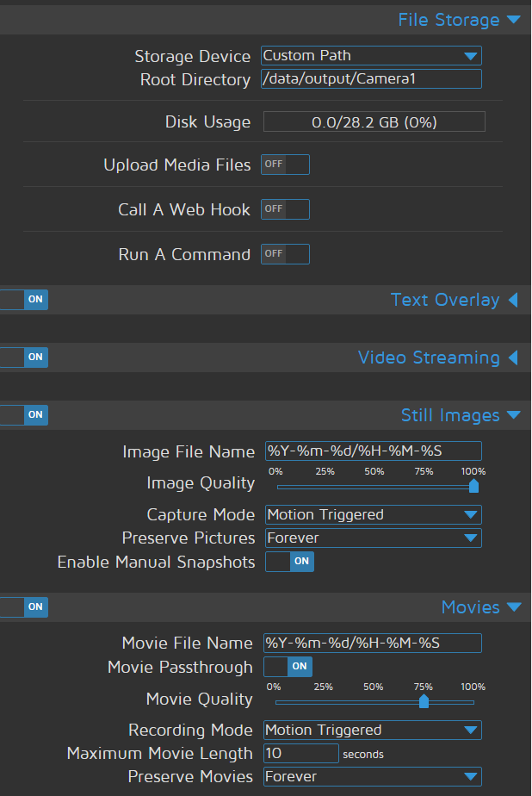Toggle the Video Streaming ON switch
Viewport: 532px width, 796px height.
coord(24,357)
